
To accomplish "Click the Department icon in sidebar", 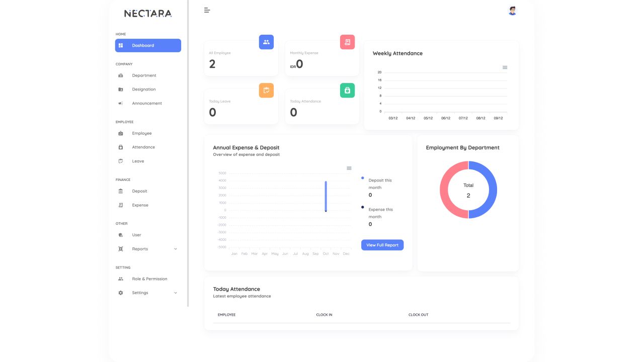I will point(121,75).
